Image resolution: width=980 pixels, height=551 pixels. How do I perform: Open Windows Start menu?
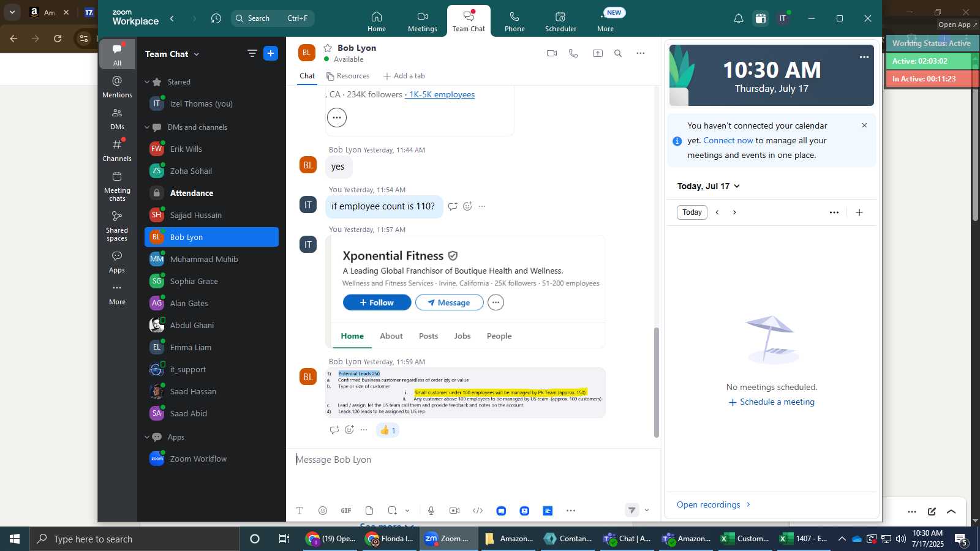15,539
